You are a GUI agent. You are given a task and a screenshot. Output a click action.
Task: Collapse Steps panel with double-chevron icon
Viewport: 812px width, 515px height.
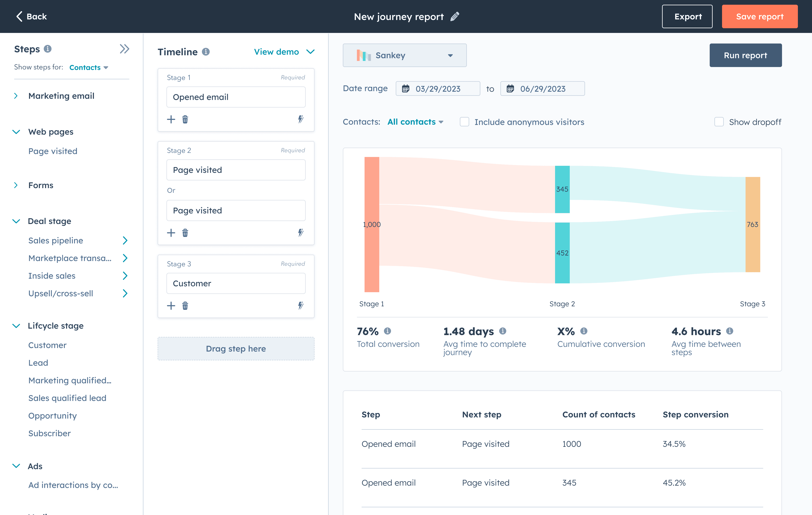tap(124, 49)
